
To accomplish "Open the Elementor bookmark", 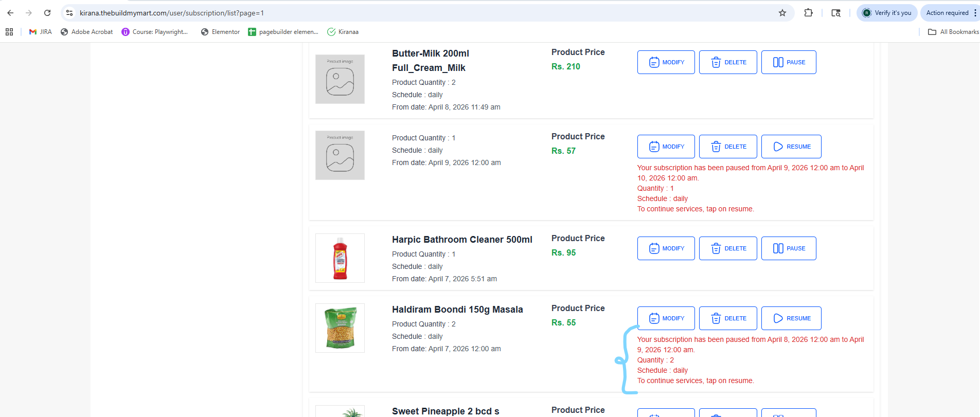I will coord(220,32).
